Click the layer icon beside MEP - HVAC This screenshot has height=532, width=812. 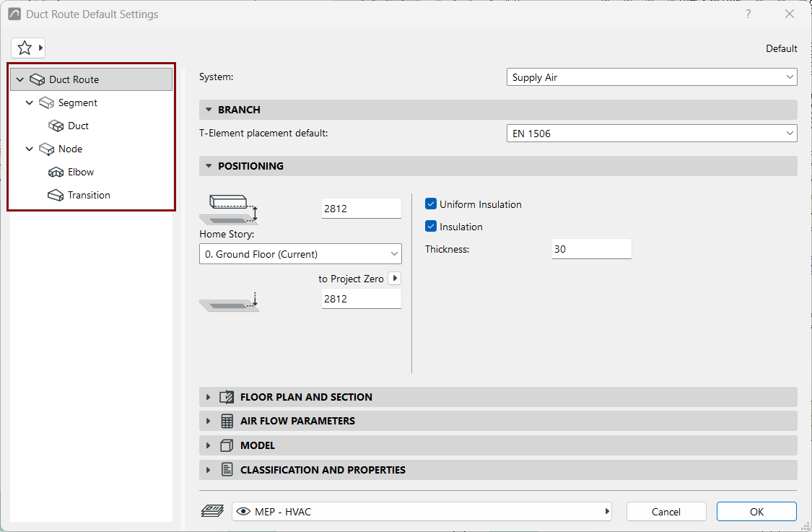tap(212, 512)
